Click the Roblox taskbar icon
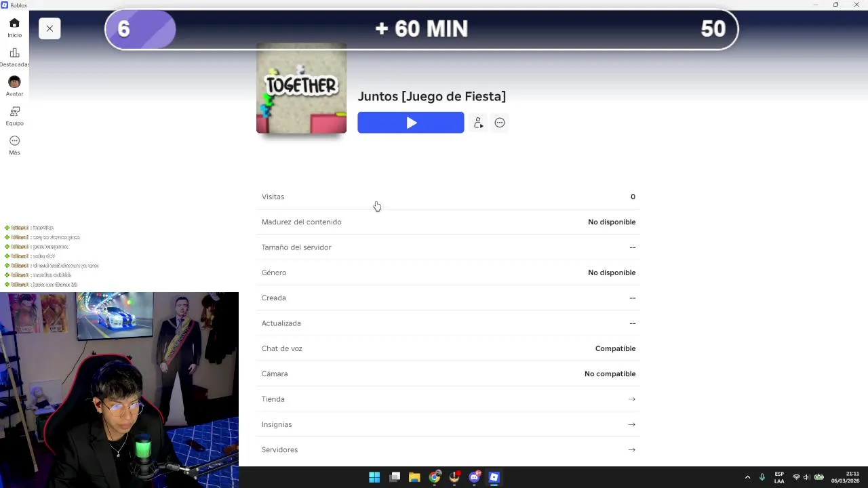The image size is (868, 488). click(494, 477)
